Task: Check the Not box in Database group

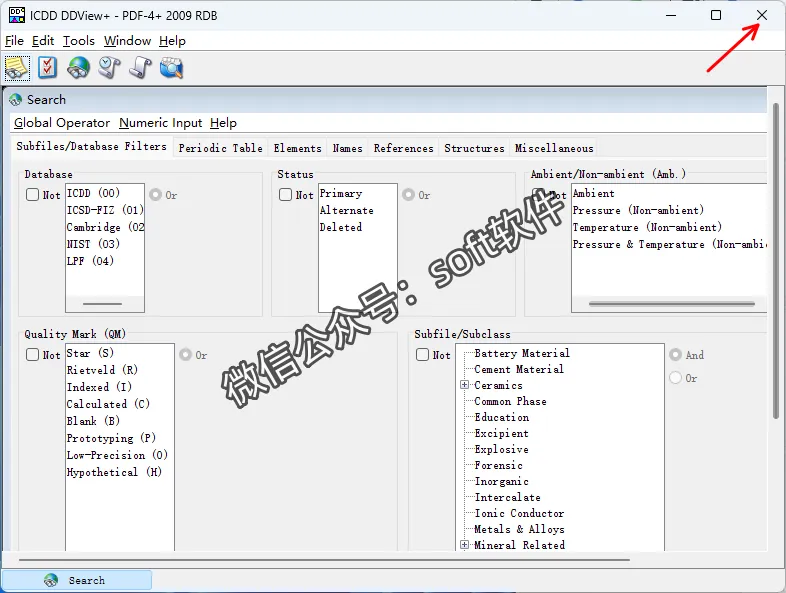Action: [x=32, y=194]
